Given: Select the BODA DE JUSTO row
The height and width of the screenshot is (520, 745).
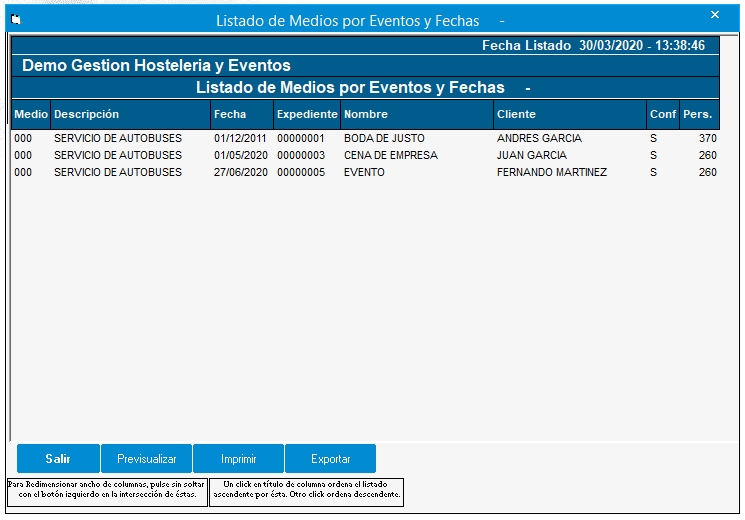Looking at the screenshot, I should click(384, 138).
